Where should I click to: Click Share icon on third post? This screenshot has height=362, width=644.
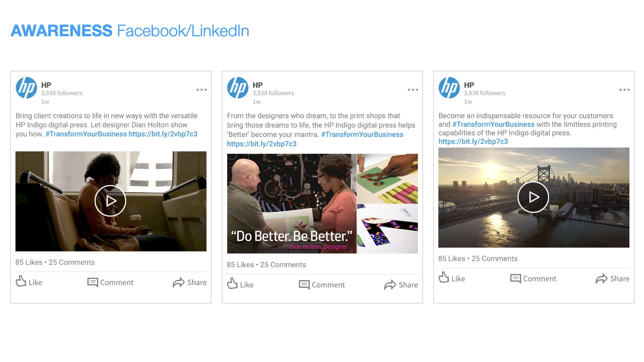601,279
